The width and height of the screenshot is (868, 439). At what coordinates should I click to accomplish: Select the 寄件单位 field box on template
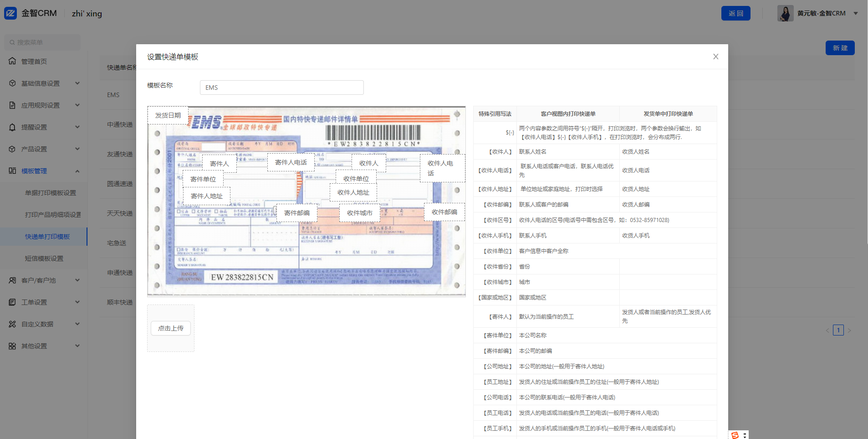pos(203,179)
